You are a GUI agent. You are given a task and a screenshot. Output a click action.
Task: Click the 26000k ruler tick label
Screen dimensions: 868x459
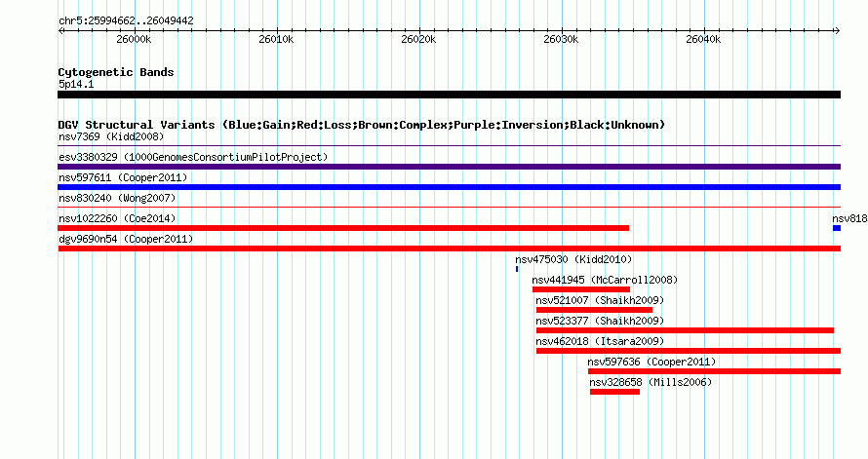pos(134,39)
